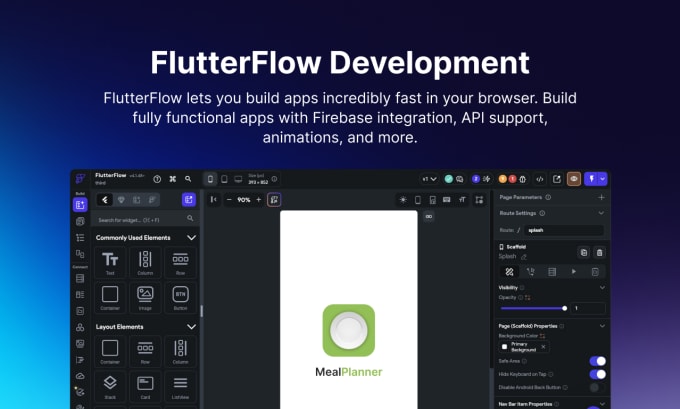
Task: Click the text size canvas icon
Action: point(462,200)
